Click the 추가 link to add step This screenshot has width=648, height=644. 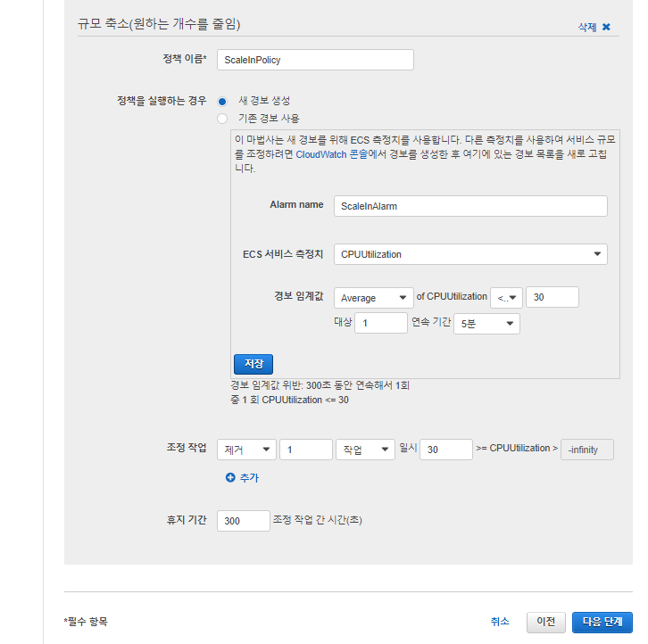(249, 478)
